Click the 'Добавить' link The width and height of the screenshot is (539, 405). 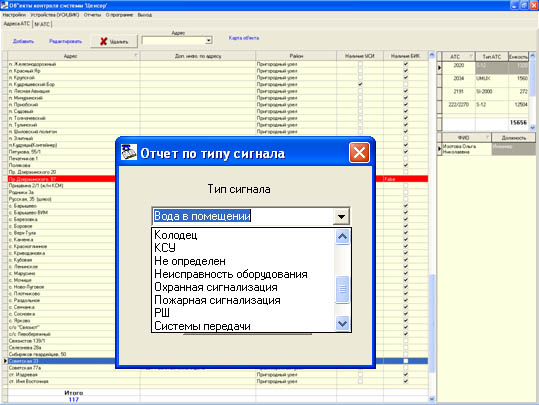23,41
